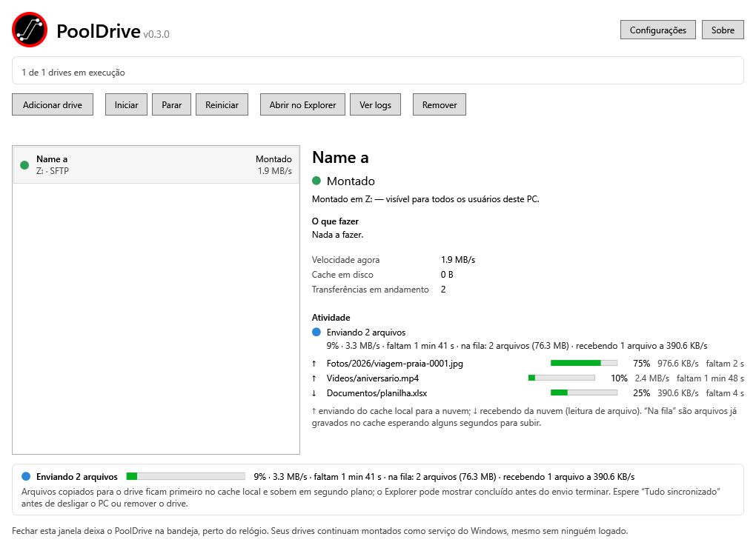Click "1 de 1 drives em execução" status
This screenshot has height=548, width=756.
pyautogui.click(x=73, y=73)
